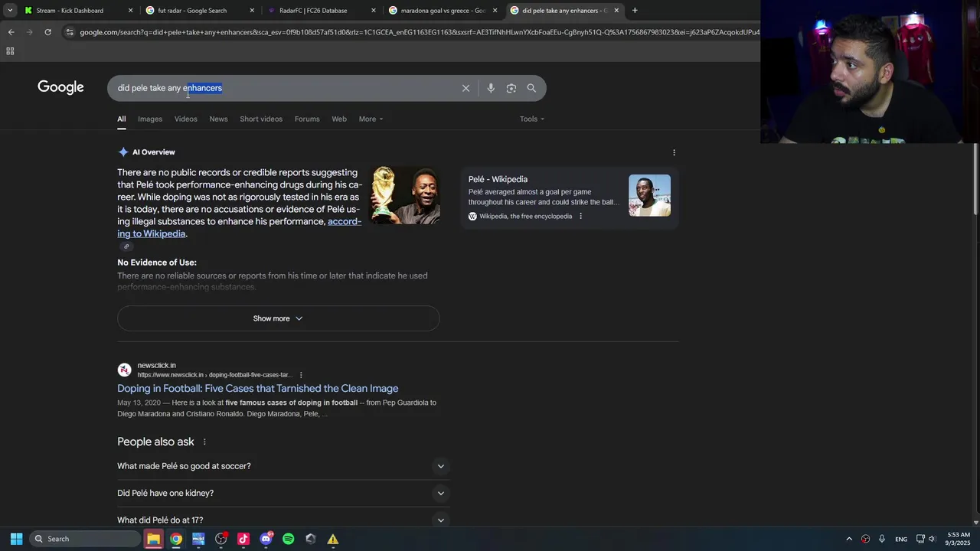Close the RadarFC FC26 Database tab
Image resolution: width=980 pixels, height=551 pixels.
tap(374, 11)
